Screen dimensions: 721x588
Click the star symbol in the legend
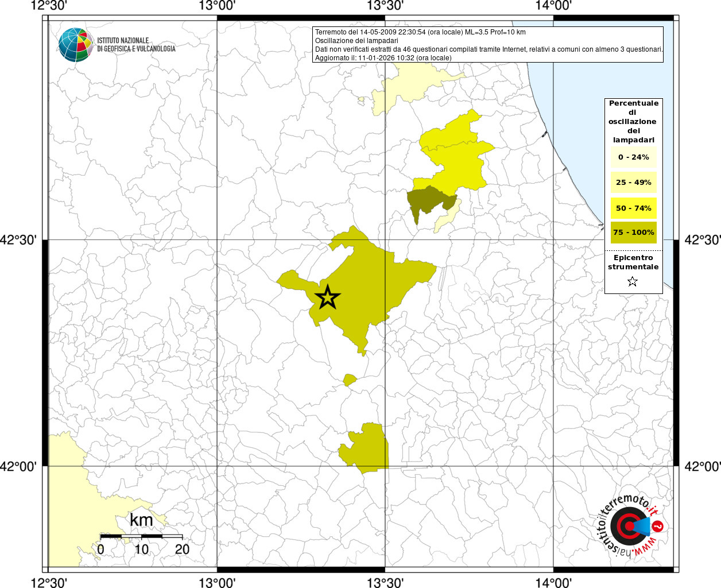(x=633, y=281)
